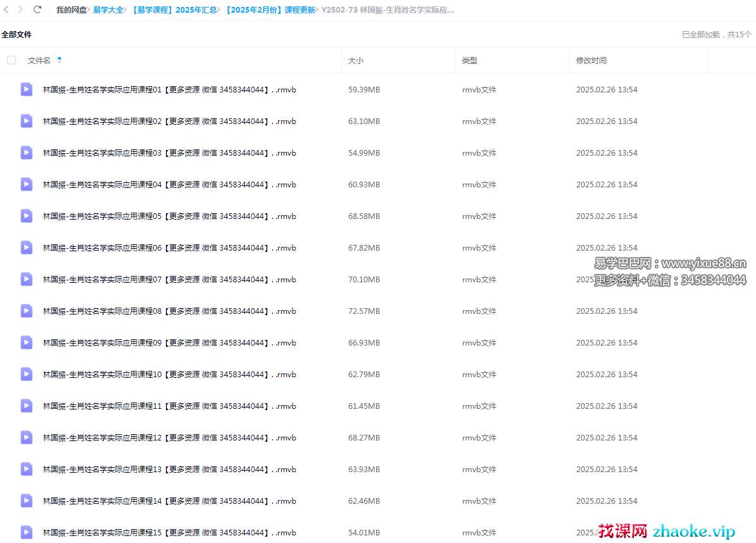Refresh the file list

[37, 9]
